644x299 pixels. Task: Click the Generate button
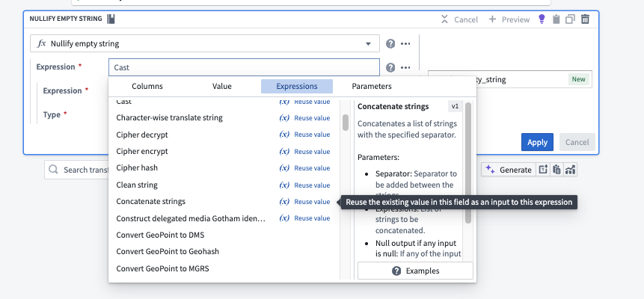click(509, 170)
